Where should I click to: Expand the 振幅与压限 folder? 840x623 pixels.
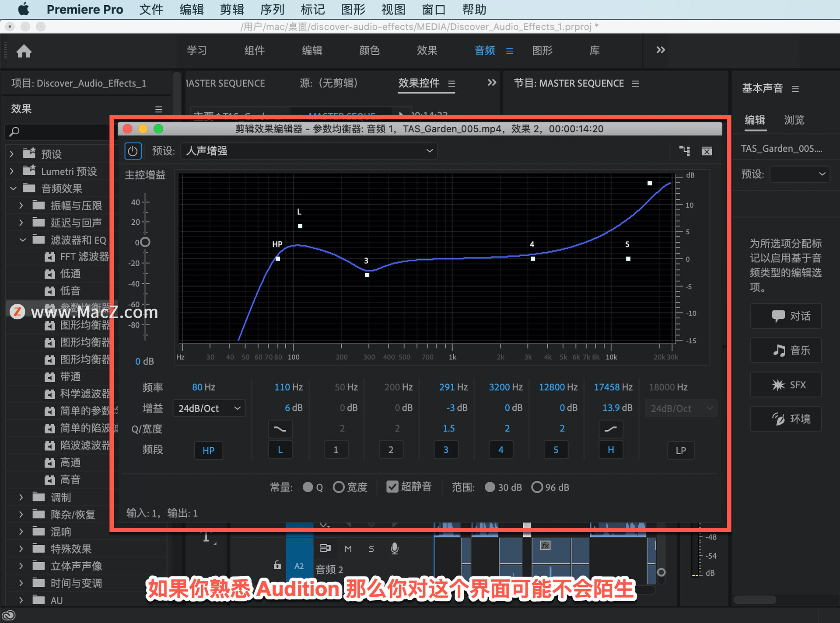click(21, 205)
